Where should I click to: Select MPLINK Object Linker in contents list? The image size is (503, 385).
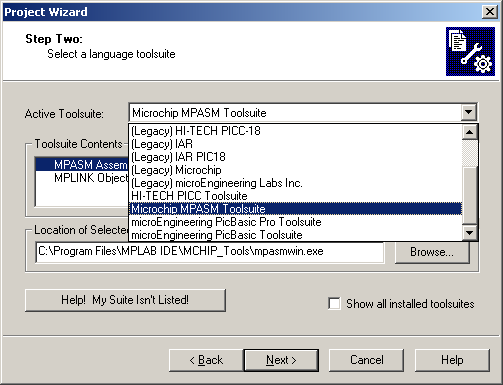82,178
